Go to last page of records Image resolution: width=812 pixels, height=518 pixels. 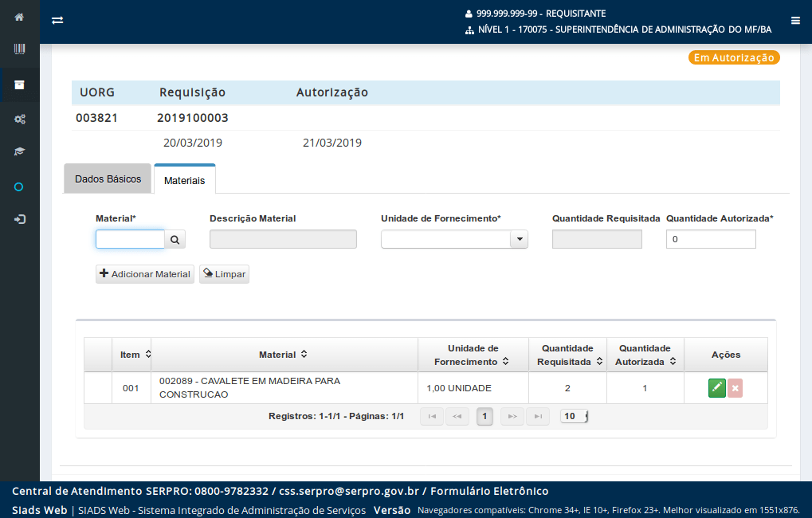click(x=538, y=417)
